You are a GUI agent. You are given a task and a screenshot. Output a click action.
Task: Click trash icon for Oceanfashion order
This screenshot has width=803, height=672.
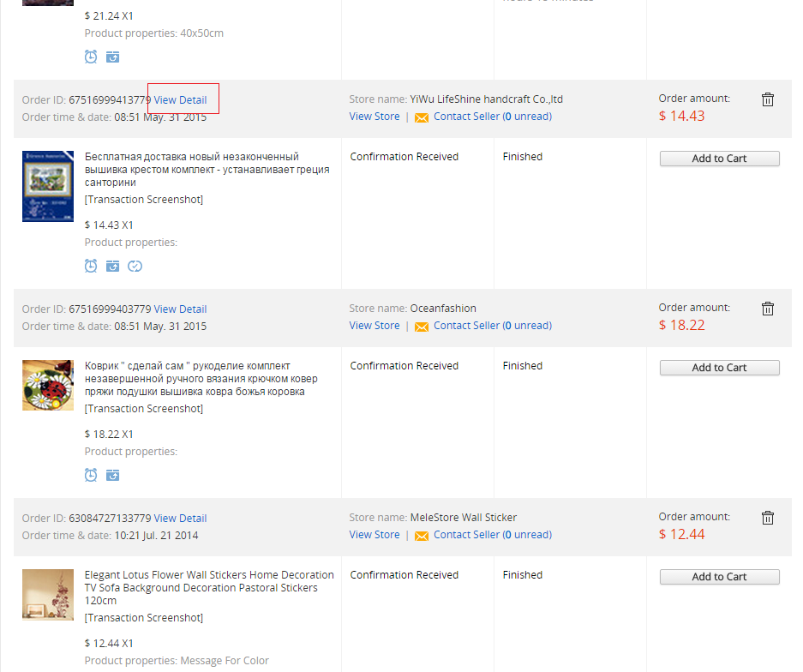[x=767, y=309]
